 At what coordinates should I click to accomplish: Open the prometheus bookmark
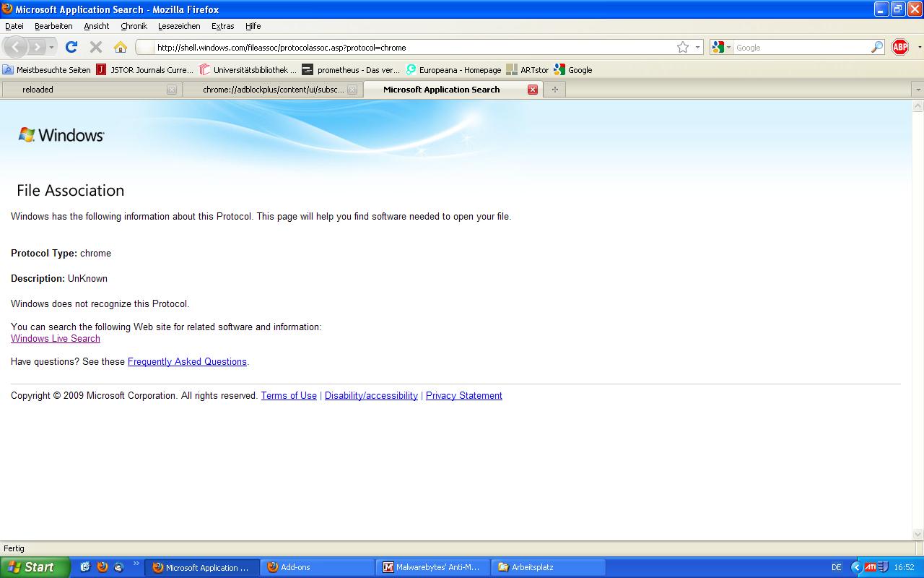[x=352, y=70]
